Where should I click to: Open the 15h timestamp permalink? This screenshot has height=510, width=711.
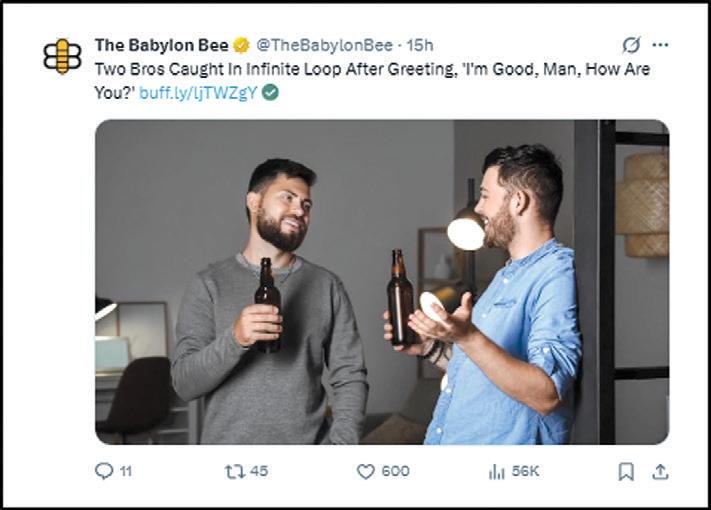tap(419, 45)
